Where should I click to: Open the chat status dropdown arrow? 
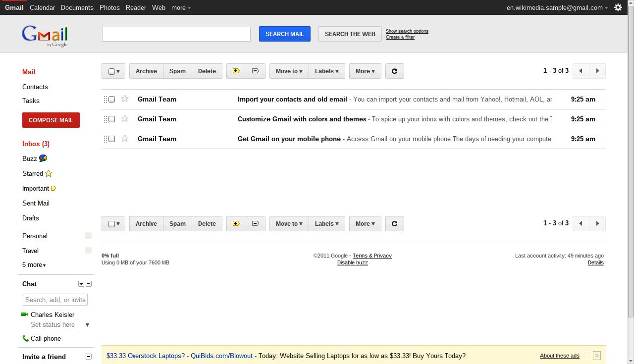tap(87, 325)
